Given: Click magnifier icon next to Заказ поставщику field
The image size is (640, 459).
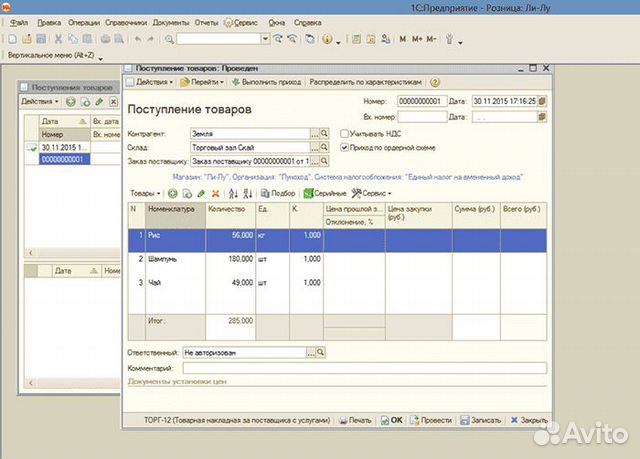Looking at the screenshot, I should click(x=324, y=161).
